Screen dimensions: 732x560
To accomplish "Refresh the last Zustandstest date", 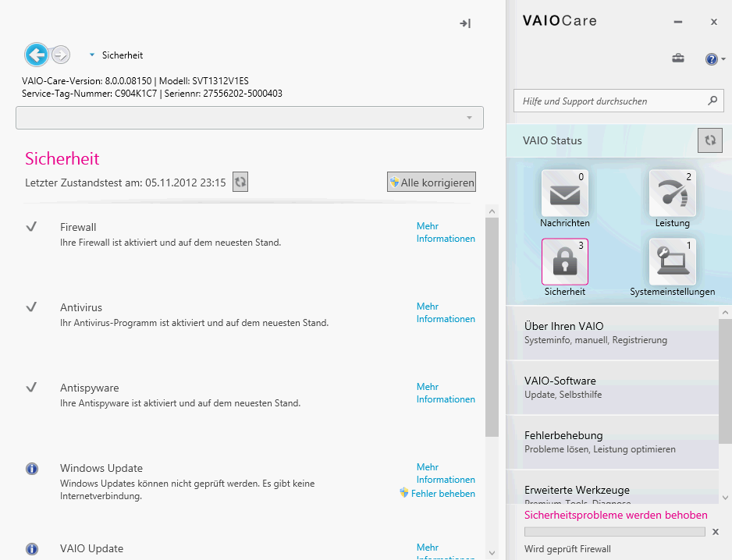I will (240, 182).
